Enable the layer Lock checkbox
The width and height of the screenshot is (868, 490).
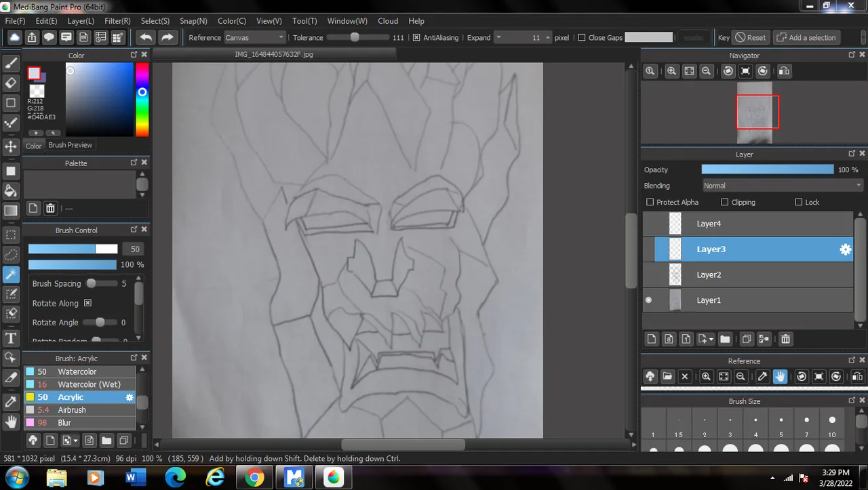point(798,202)
